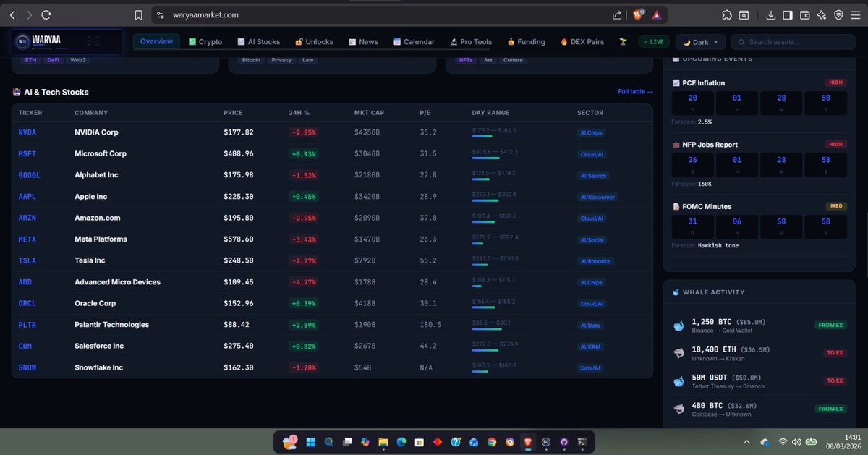Open the Full table link
The height and width of the screenshot is (455, 868).
(635, 92)
